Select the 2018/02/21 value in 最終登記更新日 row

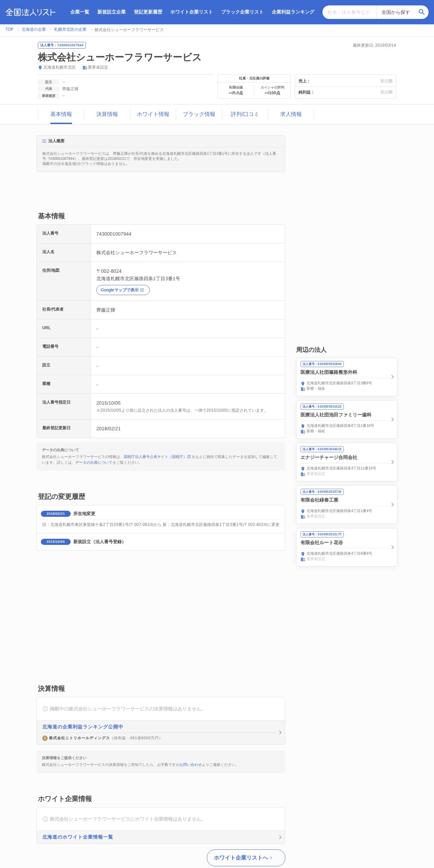(108, 429)
